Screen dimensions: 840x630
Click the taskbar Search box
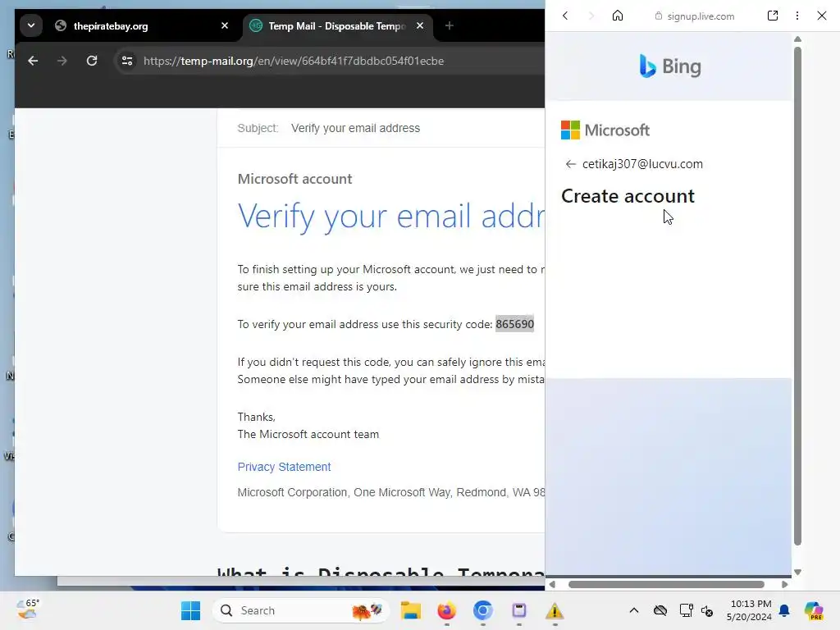coord(300,610)
